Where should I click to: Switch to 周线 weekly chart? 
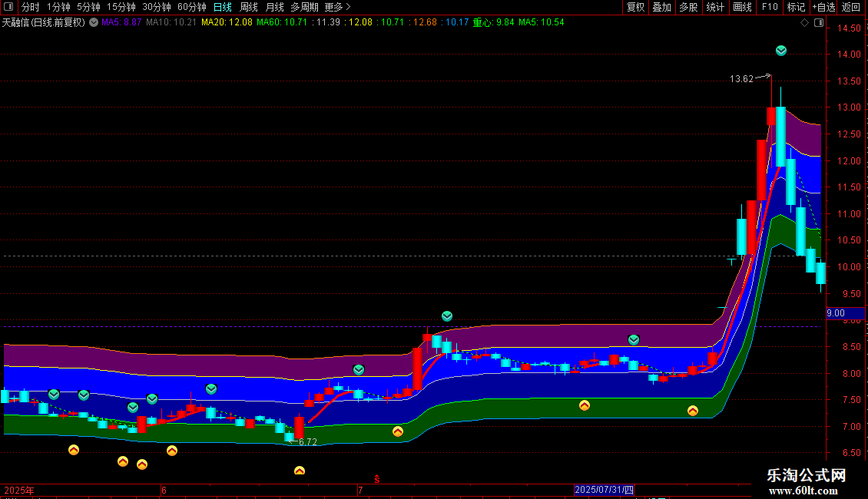tap(249, 7)
